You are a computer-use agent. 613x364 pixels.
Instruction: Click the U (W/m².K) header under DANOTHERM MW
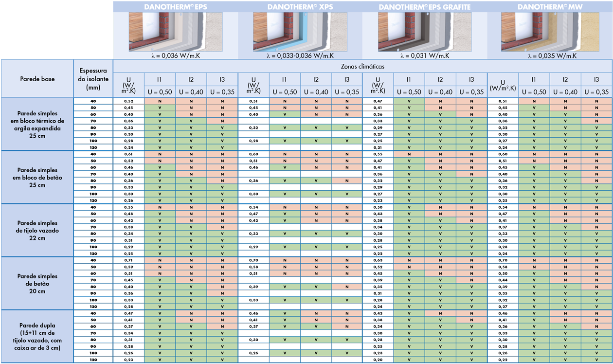[503, 85]
